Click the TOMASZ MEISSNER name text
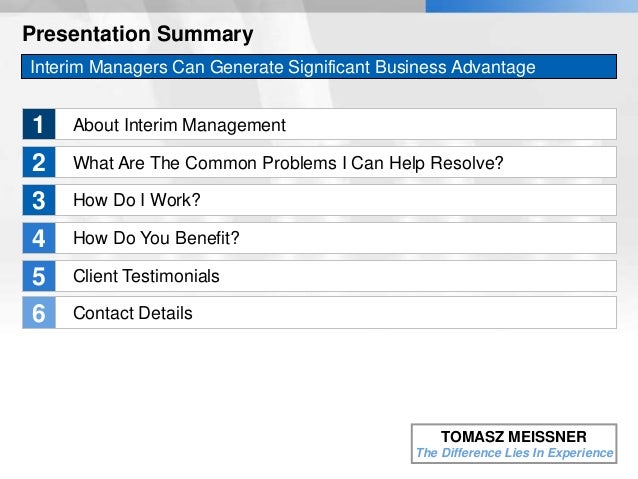Image resolution: width=638 pixels, height=479 pixels. coord(514,436)
